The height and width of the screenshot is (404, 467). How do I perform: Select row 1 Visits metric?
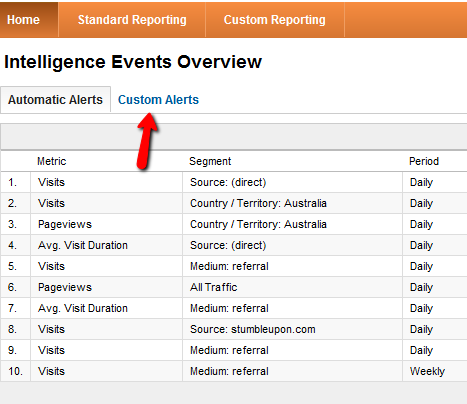(51, 182)
